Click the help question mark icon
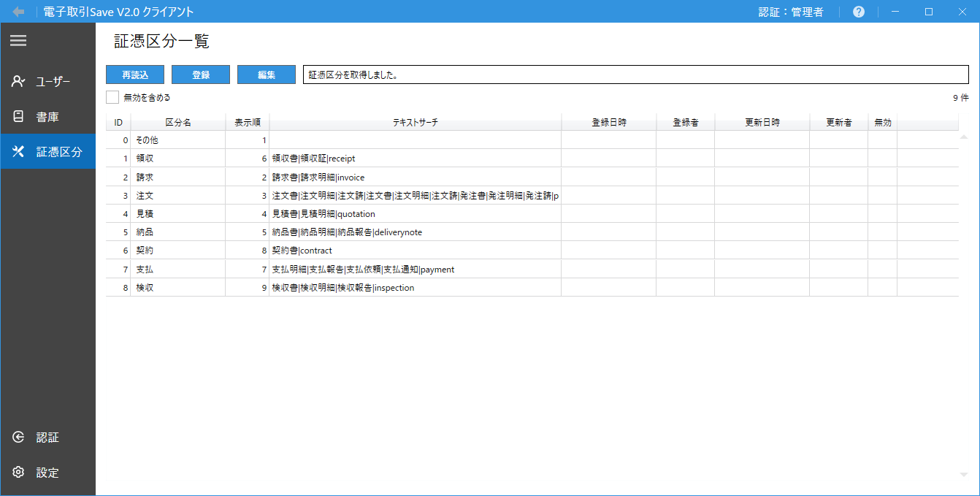Viewport: 980px width, 496px height. coord(859,12)
